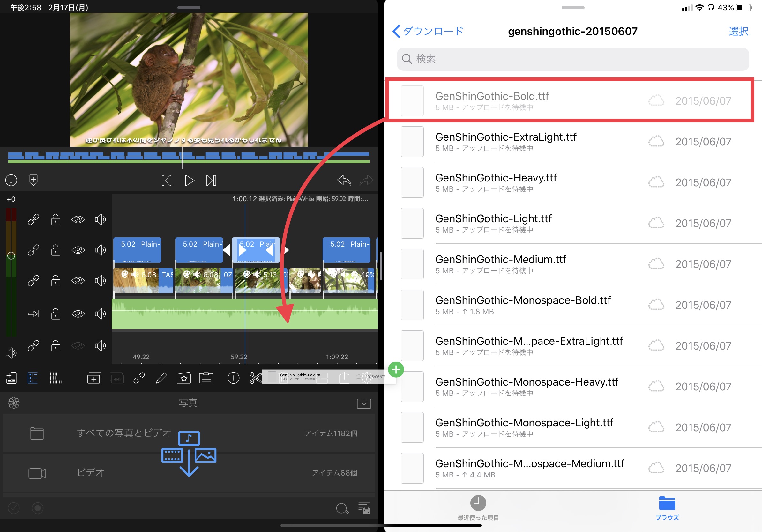Click the add marker shield icon
This screenshot has height=532, width=762.
pyautogui.click(x=34, y=180)
